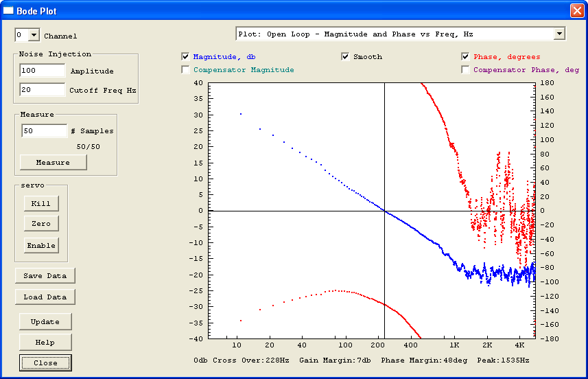588x379 pixels.
Task: Click the servo Enable button
Action: tap(41, 245)
